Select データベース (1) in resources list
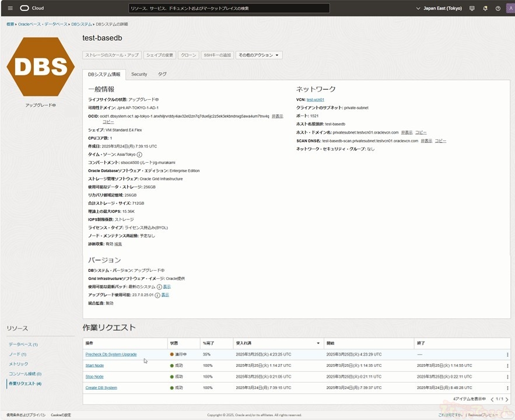Viewport: 515px width, 420px height. click(x=23, y=345)
